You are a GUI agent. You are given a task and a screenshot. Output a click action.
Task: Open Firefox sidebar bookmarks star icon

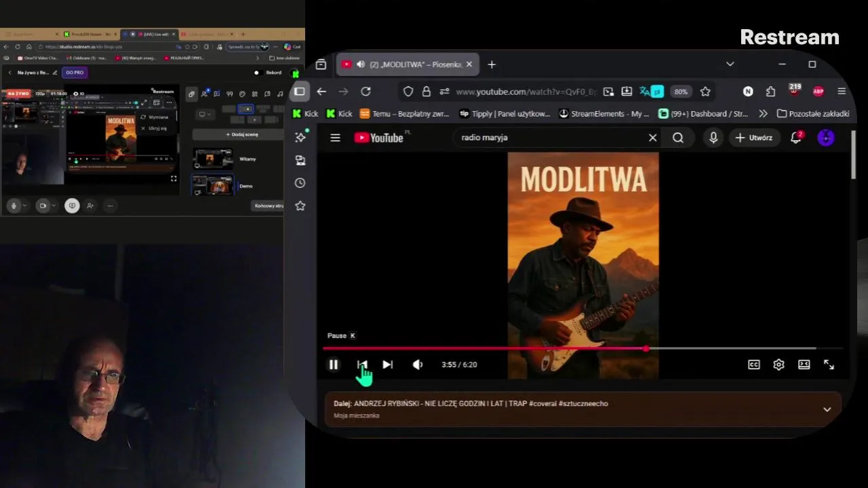[x=300, y=205]
